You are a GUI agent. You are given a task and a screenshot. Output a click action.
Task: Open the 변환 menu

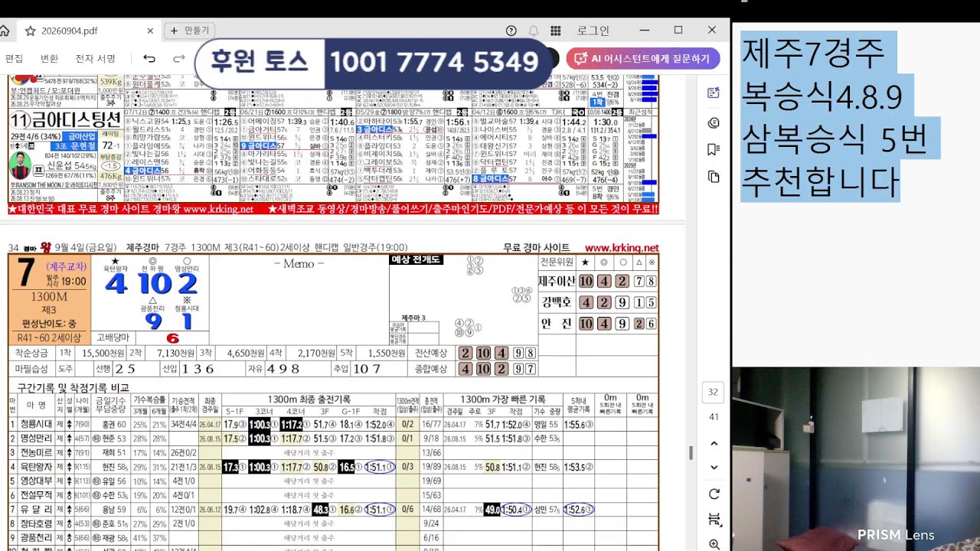click(x=49, y=59)
